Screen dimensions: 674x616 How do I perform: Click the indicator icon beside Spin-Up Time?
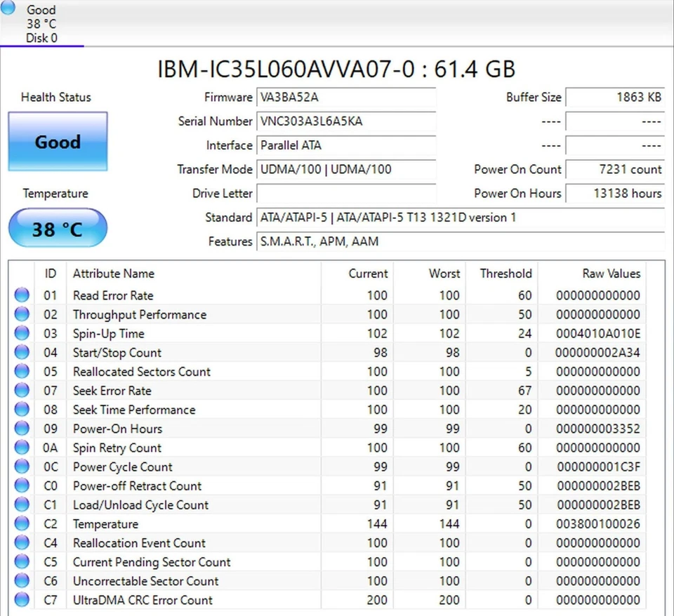pos(21,333)
